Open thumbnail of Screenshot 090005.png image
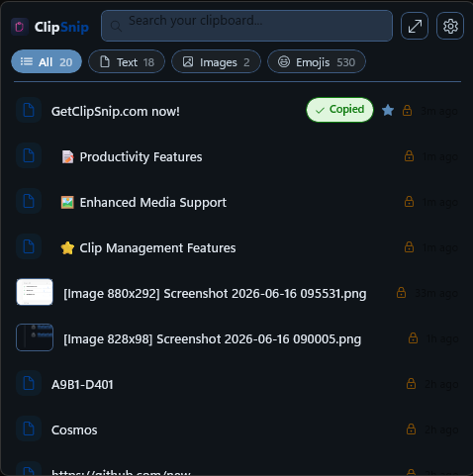Viewport: 473px width, 476px height. point(35,337)
